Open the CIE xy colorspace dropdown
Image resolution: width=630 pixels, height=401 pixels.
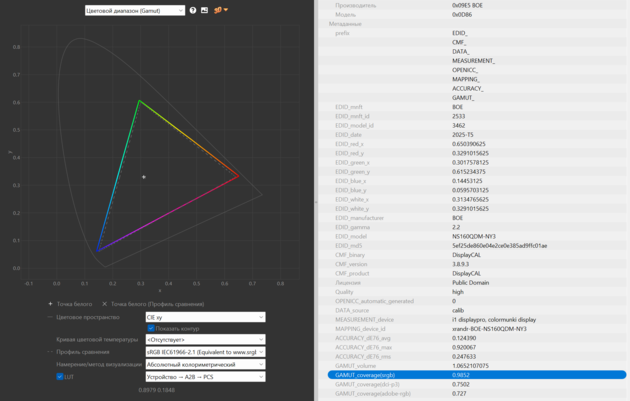click(x=205, y=317)
